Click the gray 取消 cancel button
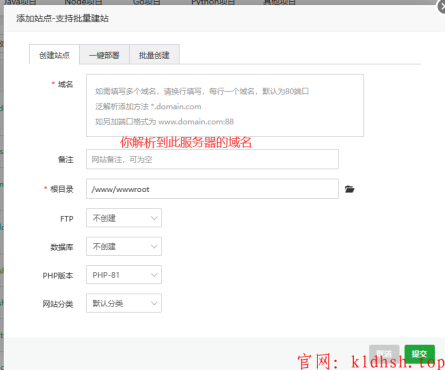The image size is (445, 370). [384, 354]
